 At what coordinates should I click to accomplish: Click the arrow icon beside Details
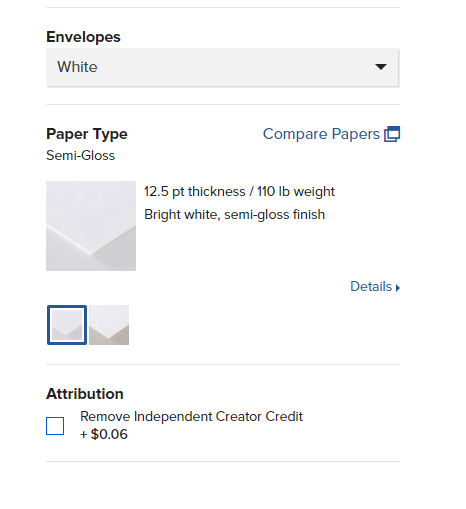[x=398, y=288]
